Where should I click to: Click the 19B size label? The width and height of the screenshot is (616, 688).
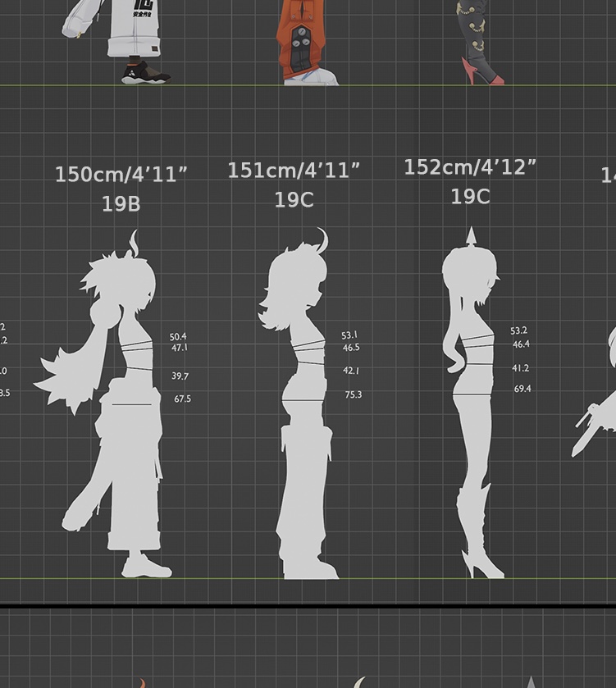[121, 204]
